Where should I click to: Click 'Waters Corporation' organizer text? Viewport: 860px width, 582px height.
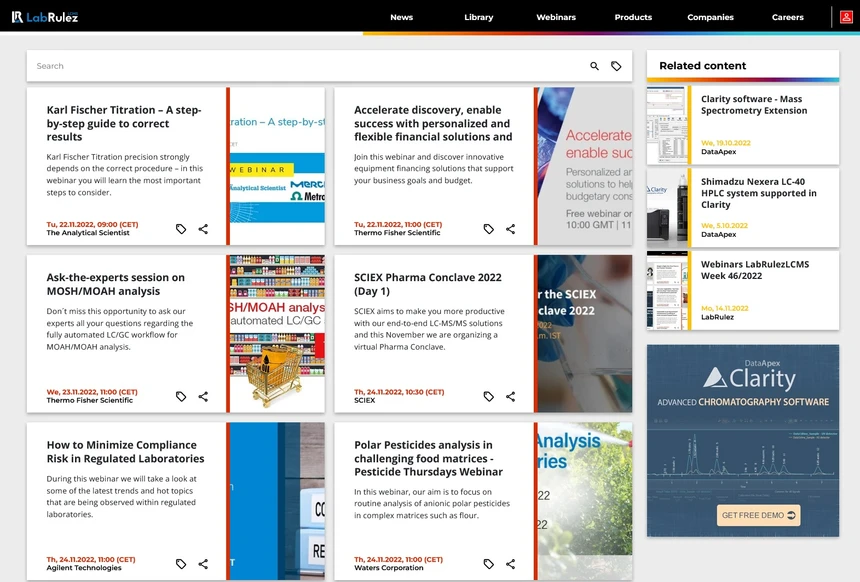(x=388, y=567)
